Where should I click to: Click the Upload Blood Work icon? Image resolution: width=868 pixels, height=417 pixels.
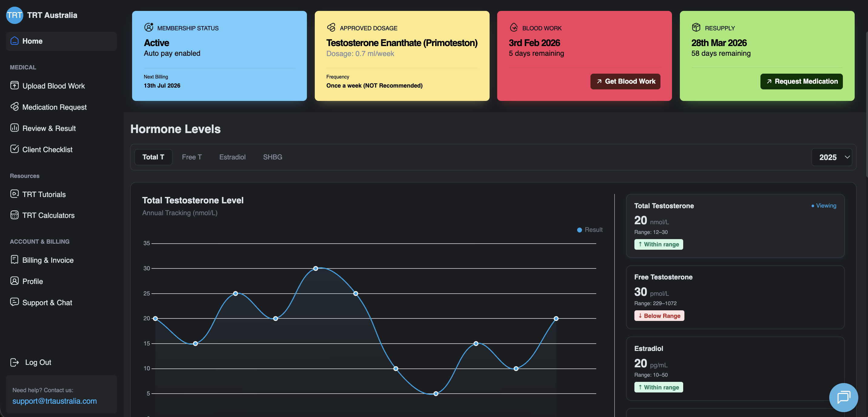click(x=14, y=86)
